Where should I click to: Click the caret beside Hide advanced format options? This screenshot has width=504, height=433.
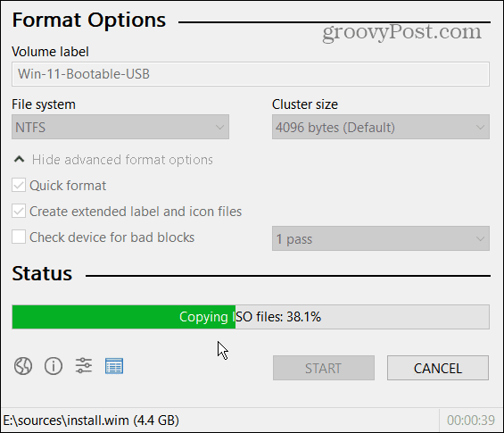click(x=20, y=159)
